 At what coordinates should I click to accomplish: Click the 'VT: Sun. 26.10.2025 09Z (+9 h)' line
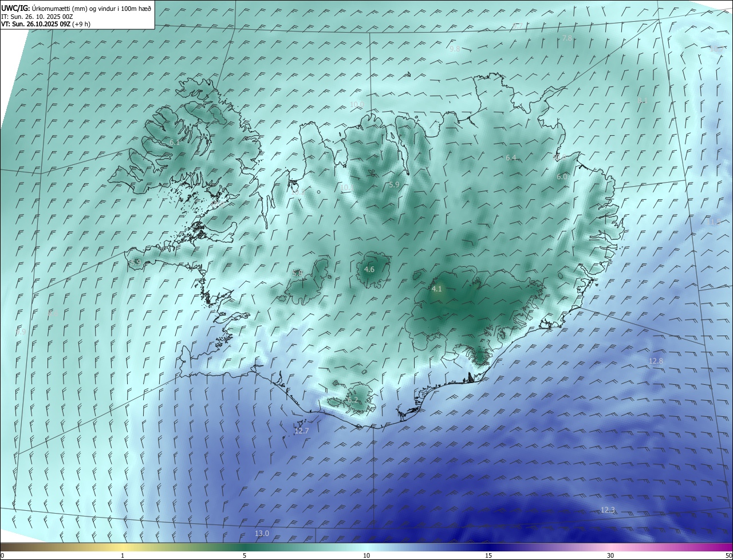[x=46, y=24]
